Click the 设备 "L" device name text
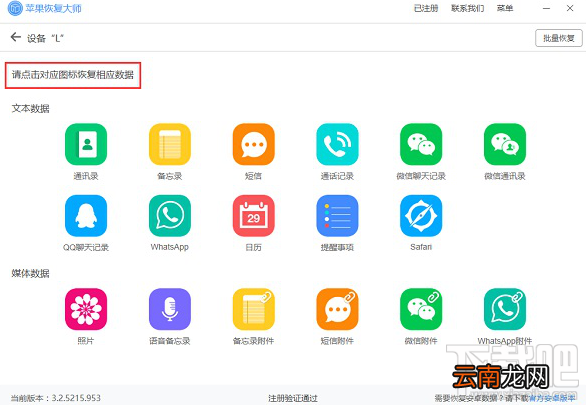Screen dimensions: 586x405 pyautogui.click(x=45, y=38)
